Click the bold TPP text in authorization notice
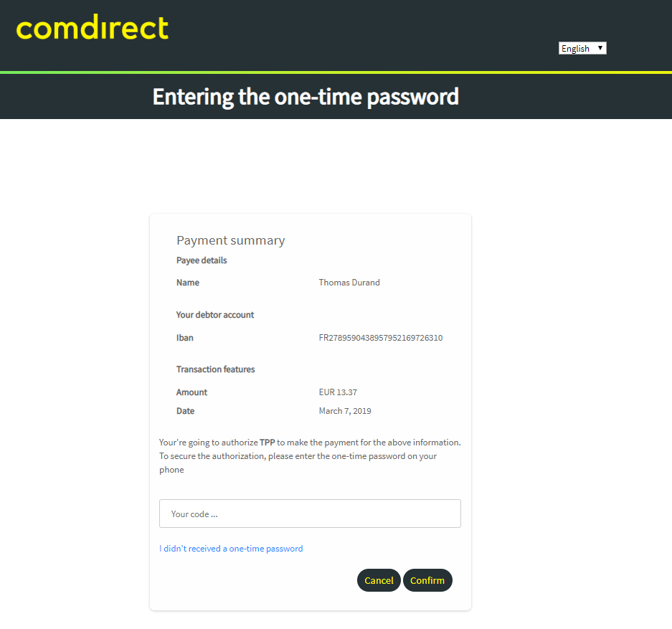672x629 pixels. [x=268, y=443]
